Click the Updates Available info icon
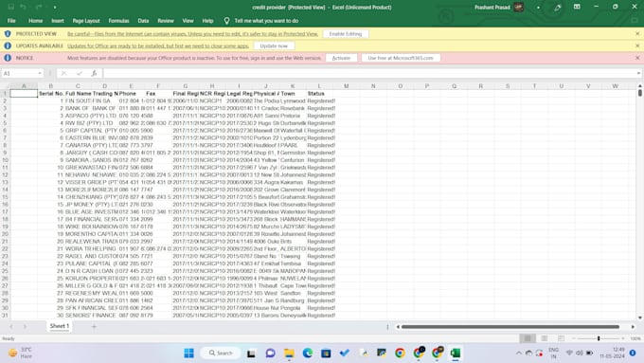This screenshot has width=644, height=363. [x=8, y=45]
